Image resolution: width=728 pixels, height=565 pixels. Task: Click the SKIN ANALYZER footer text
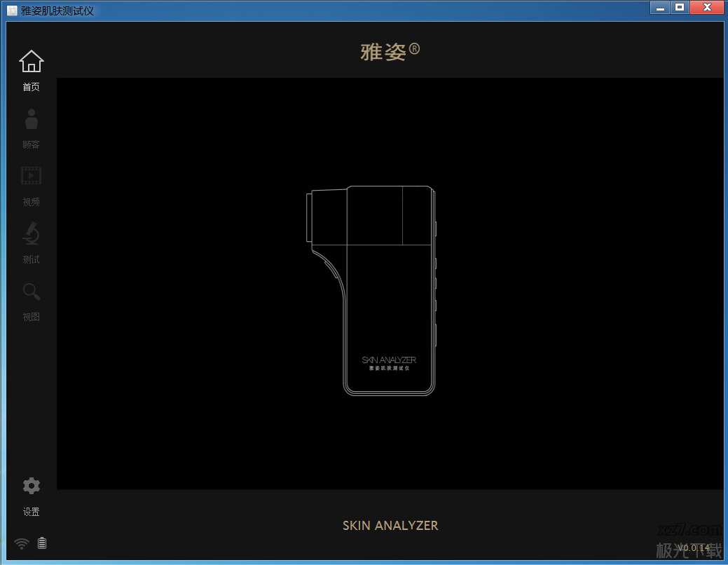[x=390, y=526]
